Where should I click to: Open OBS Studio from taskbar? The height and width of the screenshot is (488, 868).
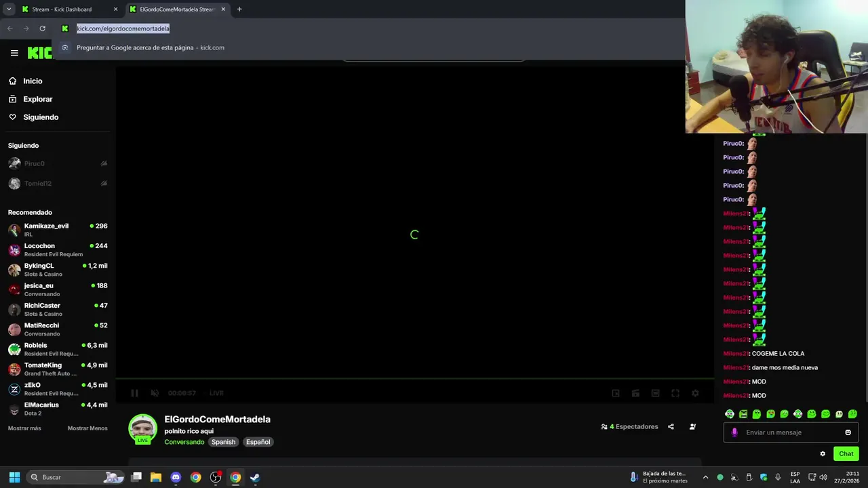click(x=216, y=477)
